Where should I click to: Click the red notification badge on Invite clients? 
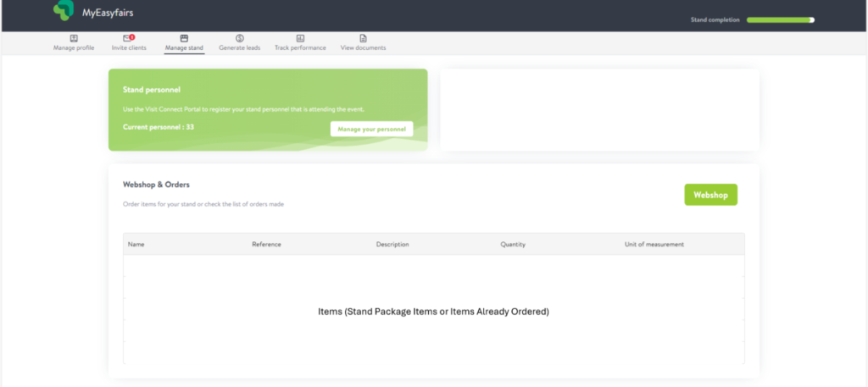pyautogui.click(x=132, y=36)
